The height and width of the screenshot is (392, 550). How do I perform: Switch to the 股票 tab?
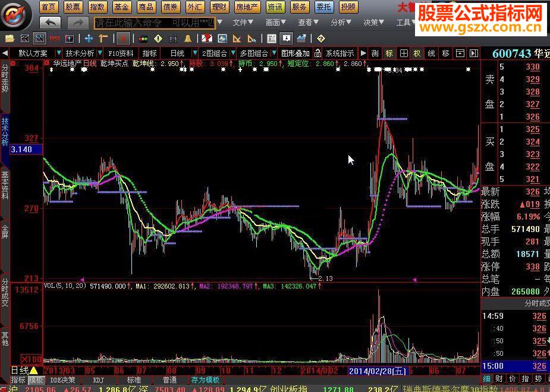pyautogui.click(x=73, y=7)
